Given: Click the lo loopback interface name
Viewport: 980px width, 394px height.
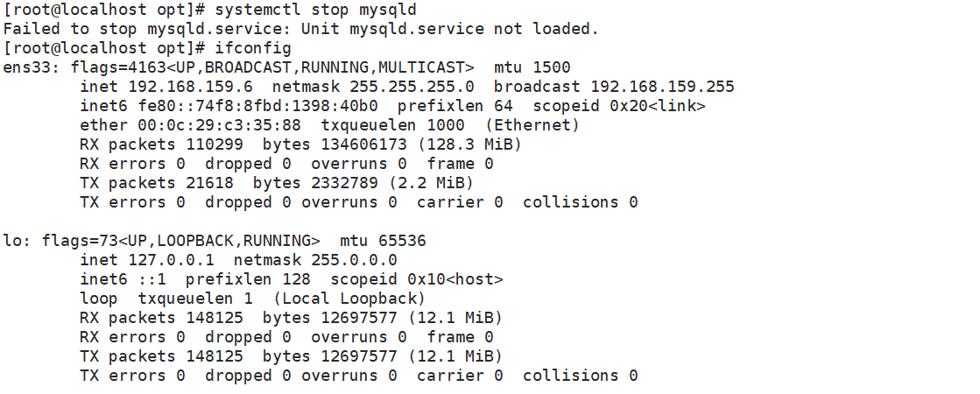Looking at the screenshot, I should 12,241.
